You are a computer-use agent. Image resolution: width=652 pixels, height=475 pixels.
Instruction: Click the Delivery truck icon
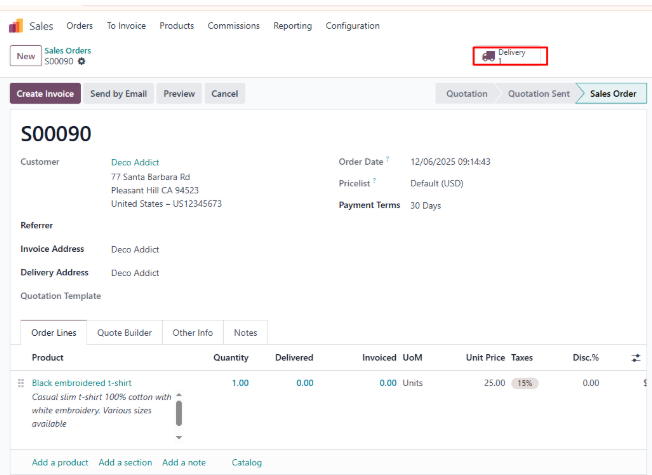pos(488,57)
